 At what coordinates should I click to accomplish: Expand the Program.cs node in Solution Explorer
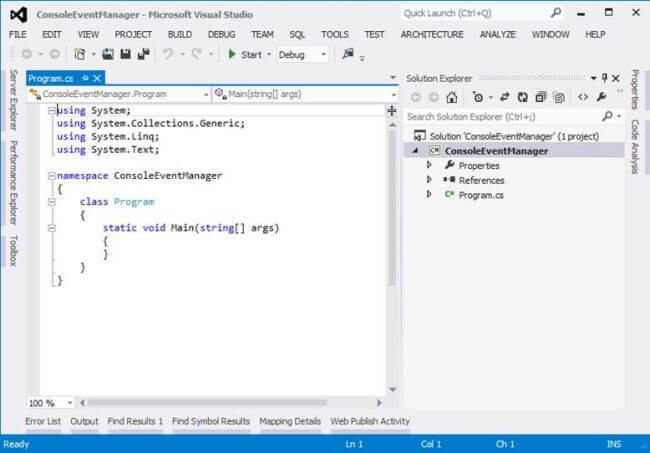click(x=429, y=194)
